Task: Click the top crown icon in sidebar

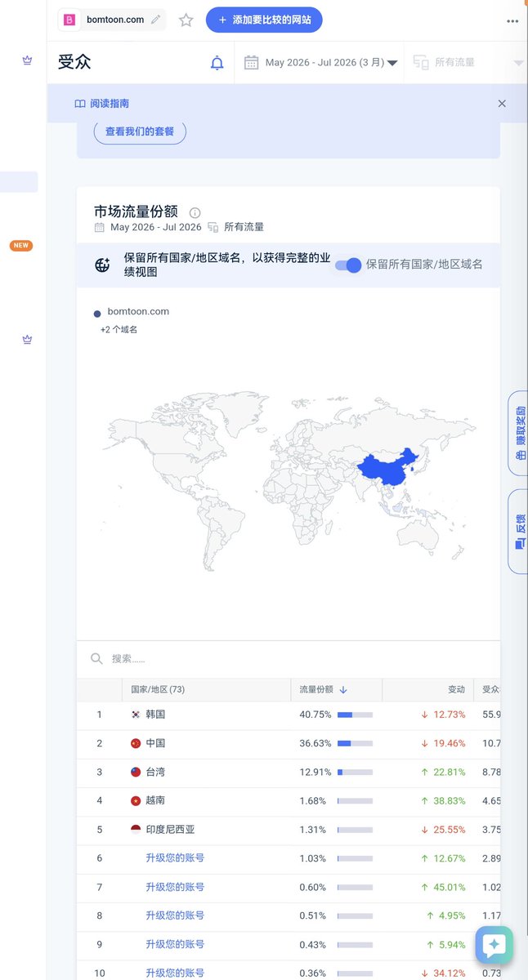Action: click(27, 60)
